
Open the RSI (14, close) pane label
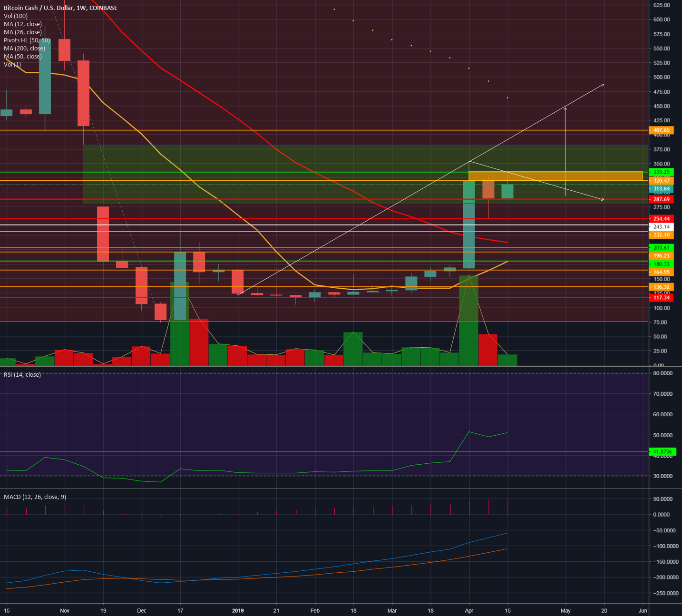[22, 375]
